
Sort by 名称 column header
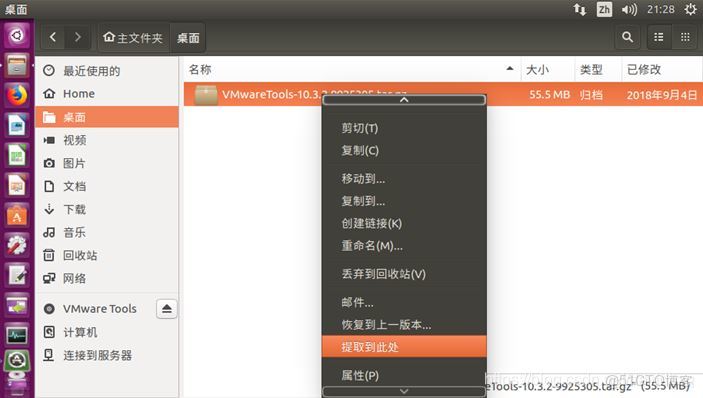click(x=352, y=69)
